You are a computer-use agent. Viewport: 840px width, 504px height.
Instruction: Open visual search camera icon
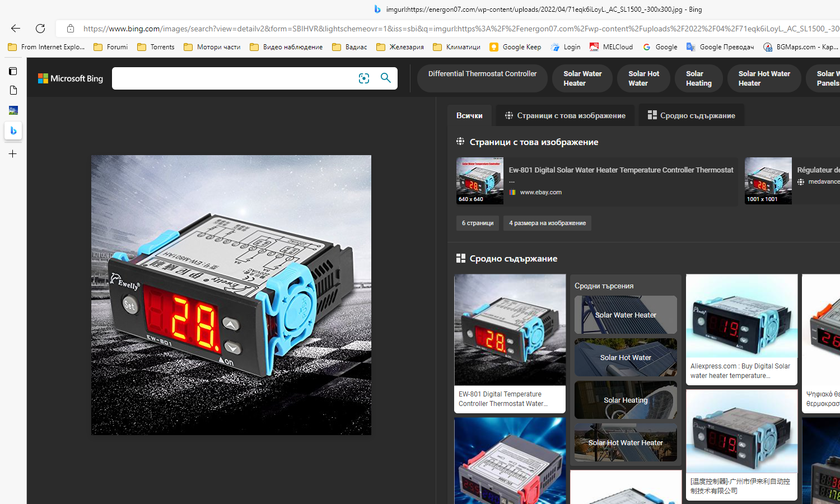coord(364,78)
